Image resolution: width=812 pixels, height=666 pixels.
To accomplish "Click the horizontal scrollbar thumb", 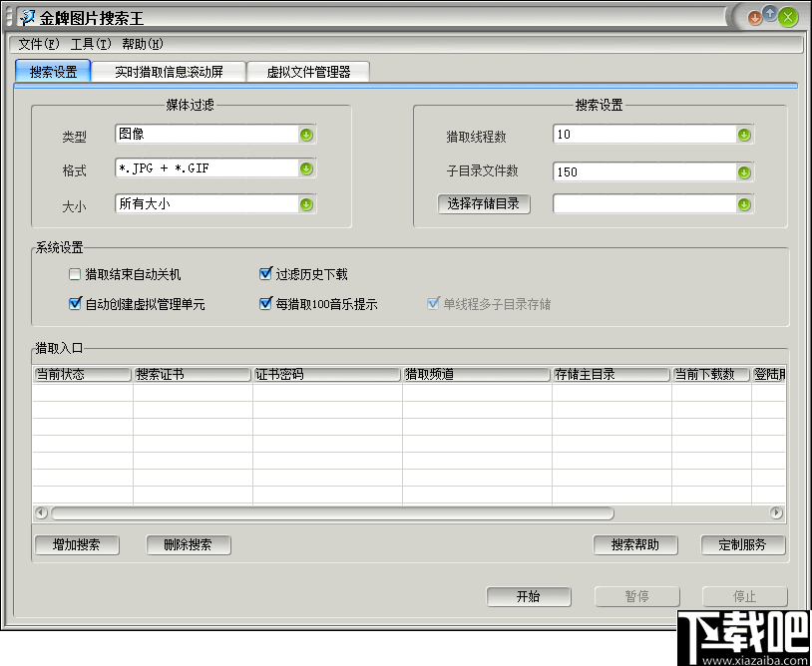I will [x=332, y=513].
